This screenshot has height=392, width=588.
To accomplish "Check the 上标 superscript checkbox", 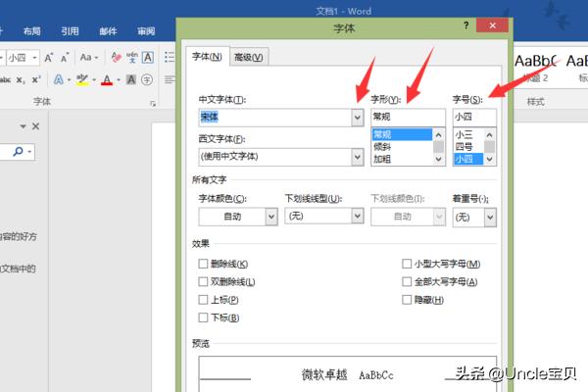I will [204, 299].
